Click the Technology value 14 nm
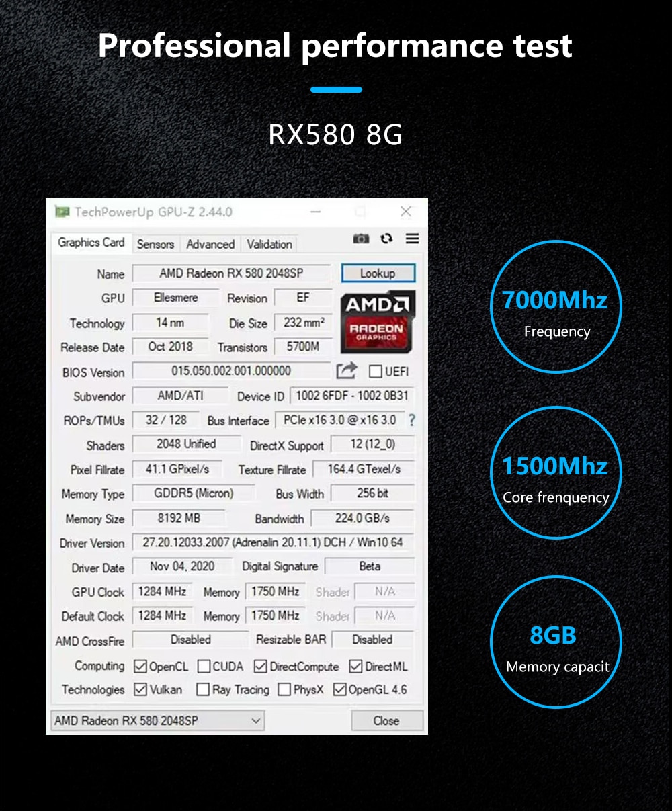The height and width of the screenshot is (811, 672). tap(170, 323)
